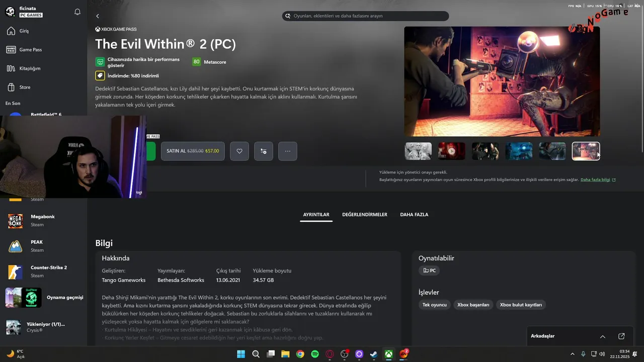
Task: Switch to the DEĞERLENDİRMELER tab
Action: click(365, 215)
